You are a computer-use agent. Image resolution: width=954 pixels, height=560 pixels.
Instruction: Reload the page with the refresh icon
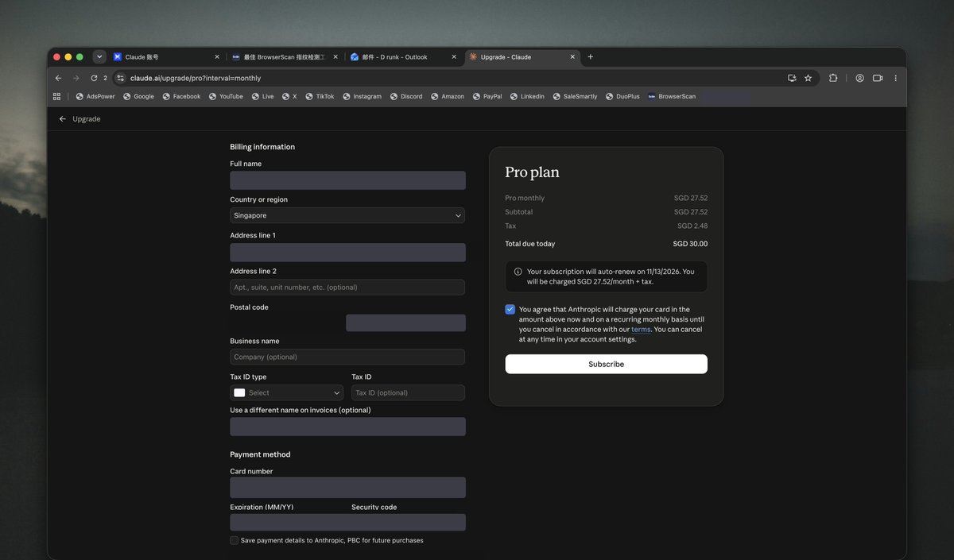(x=94, y=78)
